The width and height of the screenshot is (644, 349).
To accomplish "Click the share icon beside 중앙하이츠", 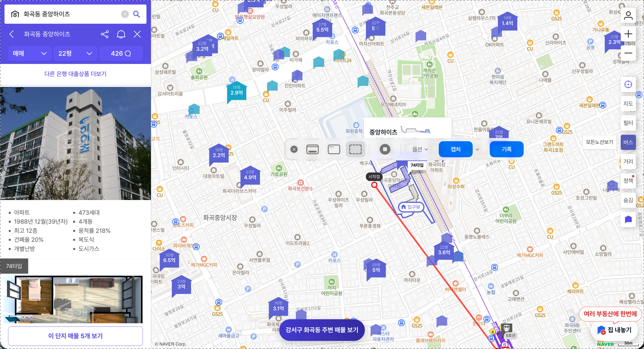I will pos(104,34).
